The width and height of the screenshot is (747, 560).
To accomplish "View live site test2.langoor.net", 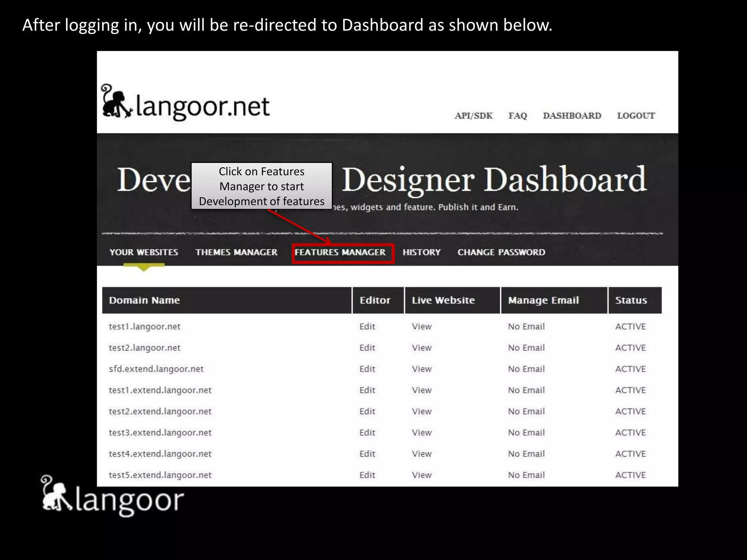I will [422, 348].
